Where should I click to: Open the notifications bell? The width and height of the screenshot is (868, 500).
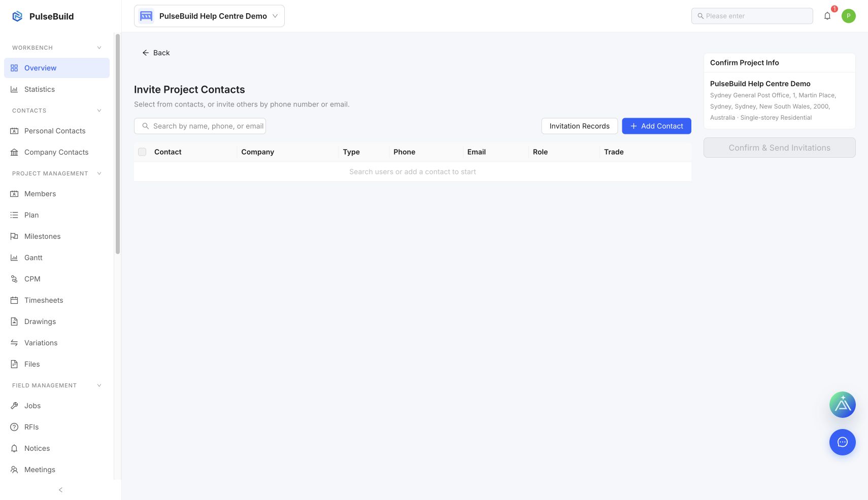(827, 16)
